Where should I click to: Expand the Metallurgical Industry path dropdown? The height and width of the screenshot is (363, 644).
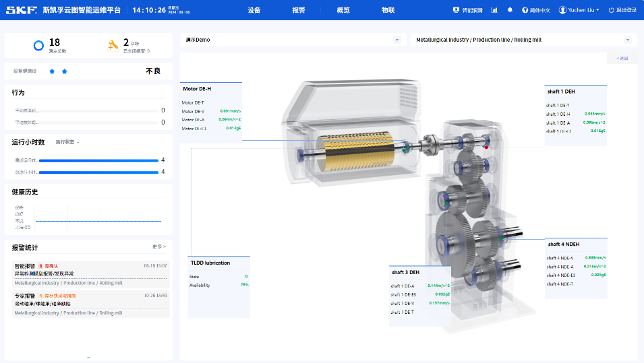click(628, 40)
